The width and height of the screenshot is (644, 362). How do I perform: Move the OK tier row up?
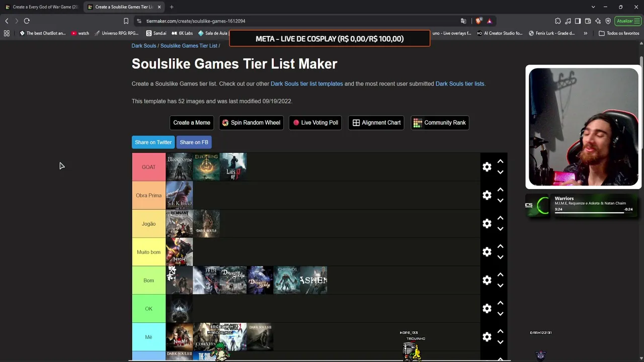[x=500, y=303]
